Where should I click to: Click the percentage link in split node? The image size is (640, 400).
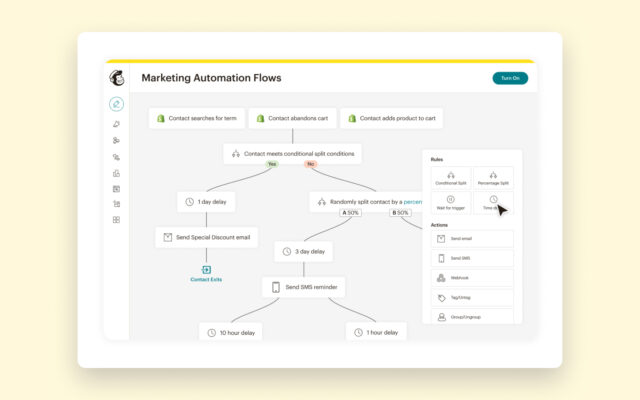(x=413, y=202)
